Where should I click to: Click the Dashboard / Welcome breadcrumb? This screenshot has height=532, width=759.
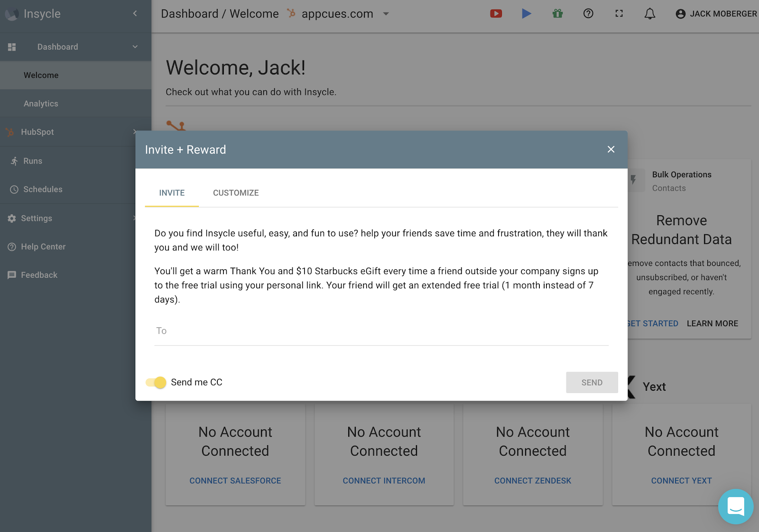pyautogui.click(x=220, y=14)
